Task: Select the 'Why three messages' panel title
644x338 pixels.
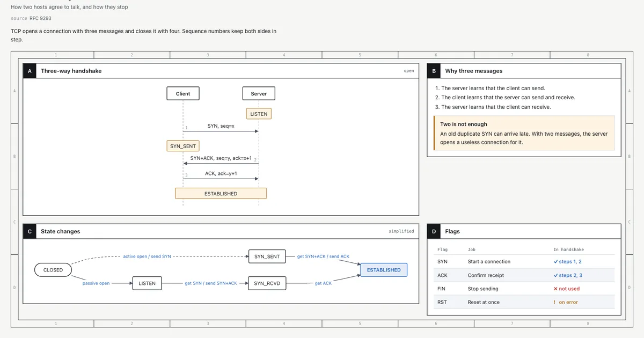Action: [x=474, y=71]
